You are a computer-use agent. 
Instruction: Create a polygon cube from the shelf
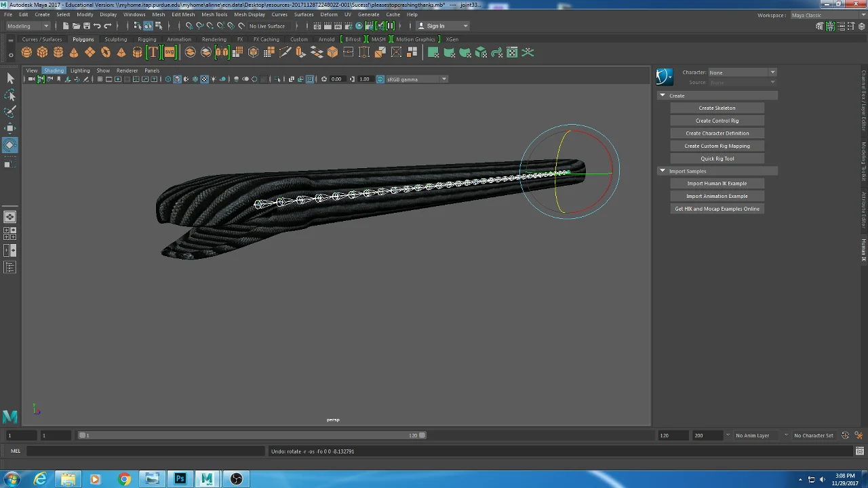coord(42,52)
